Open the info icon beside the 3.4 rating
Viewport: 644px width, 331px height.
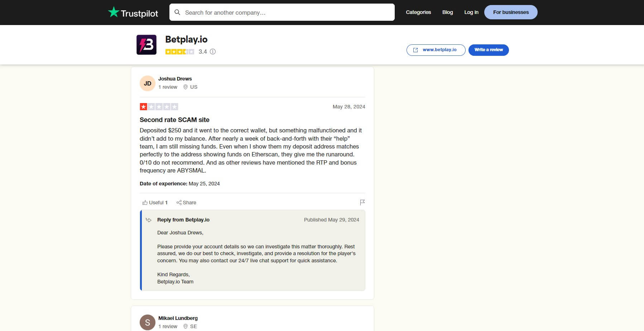pyautogui.click(x=213, y=52)
